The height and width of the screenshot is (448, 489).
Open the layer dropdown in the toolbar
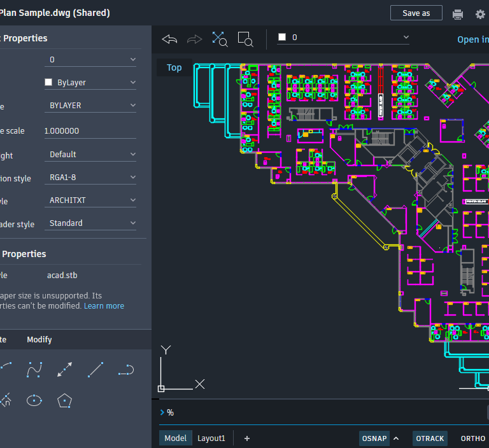tap(343, 38)
